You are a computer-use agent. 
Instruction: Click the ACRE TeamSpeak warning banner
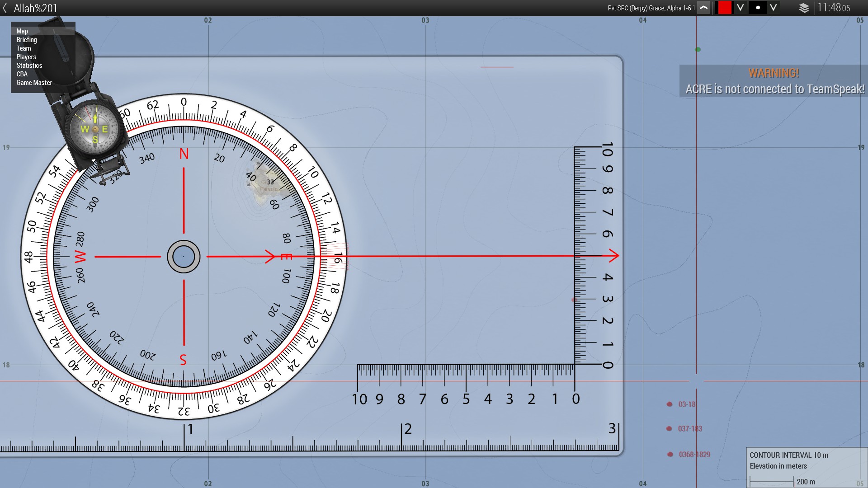pos(774,81)
